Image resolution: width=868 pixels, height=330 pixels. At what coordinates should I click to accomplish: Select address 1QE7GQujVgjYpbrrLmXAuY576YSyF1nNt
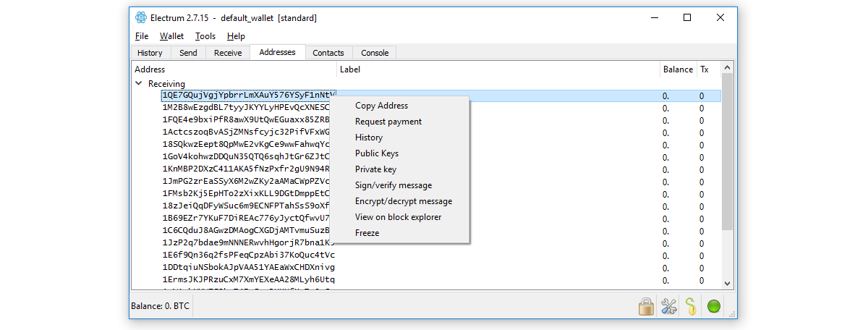[x=249, y=96]
